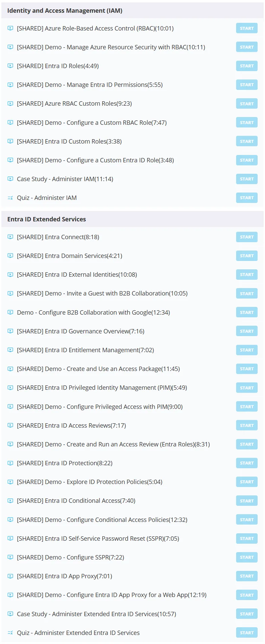Open lesson title Entra ID Protection(8:22)
The height and width of the screenshot is (644, 265).
tap(64, 463)
